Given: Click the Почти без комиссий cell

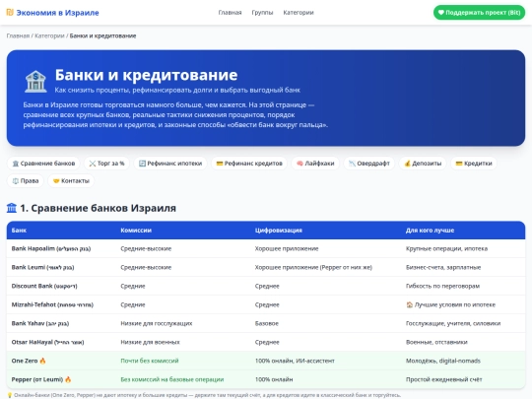Looking at the screenshot, I should [150, 361].
